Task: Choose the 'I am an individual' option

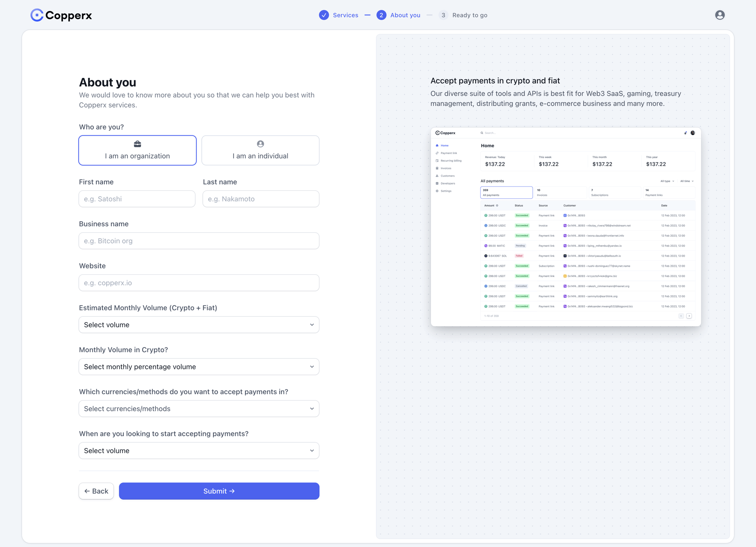Action: click(x=260, y=150)
